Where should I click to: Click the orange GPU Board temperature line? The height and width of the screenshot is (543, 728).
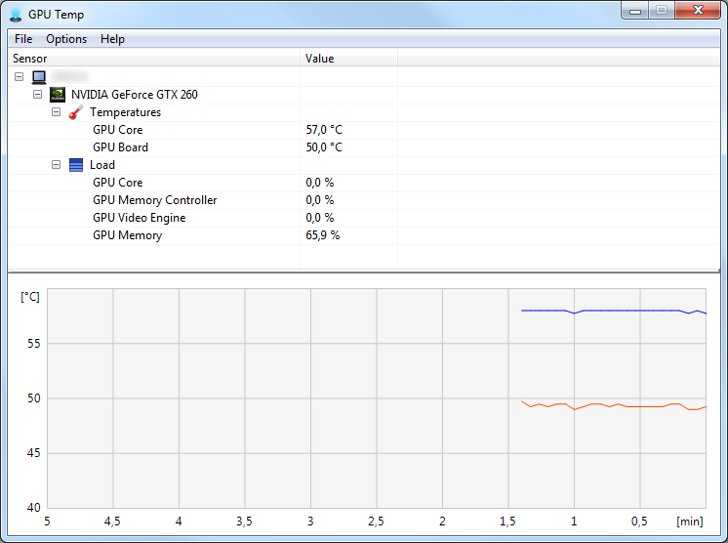pyautogui.click(x=614, y=406)
